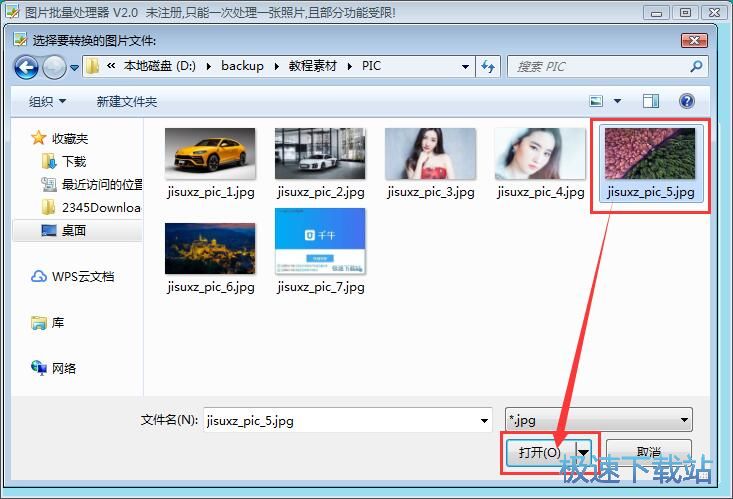
Task: Click the search PIC input field
Action: click(599, 66)
